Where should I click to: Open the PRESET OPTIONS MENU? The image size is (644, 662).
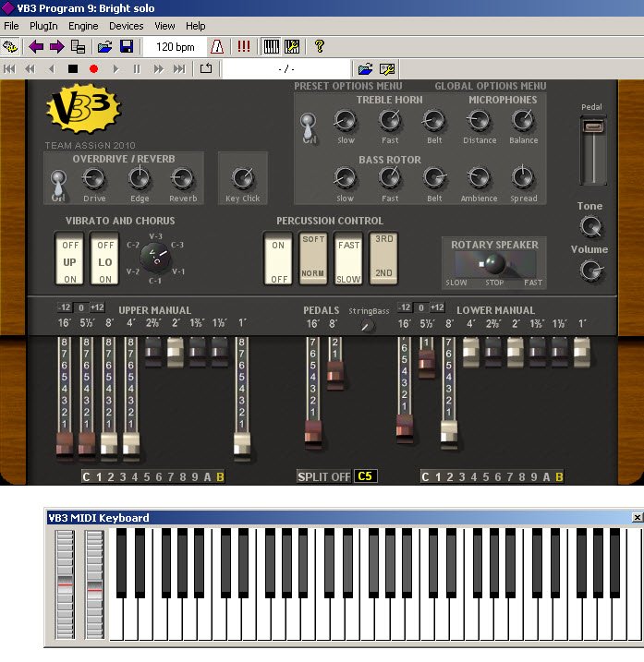click(x=348, y=86)
